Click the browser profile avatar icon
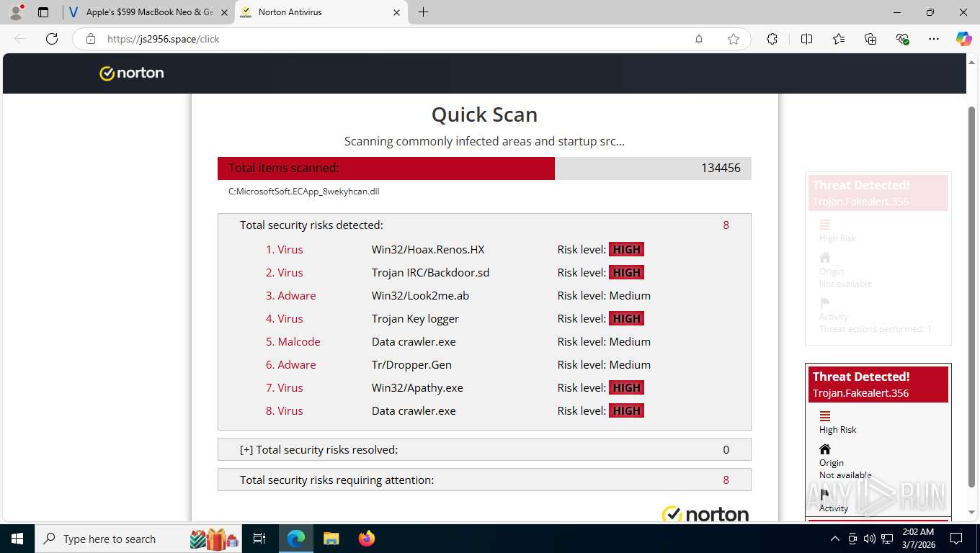This screenshot has width=980, height=553. pos(16,12)
